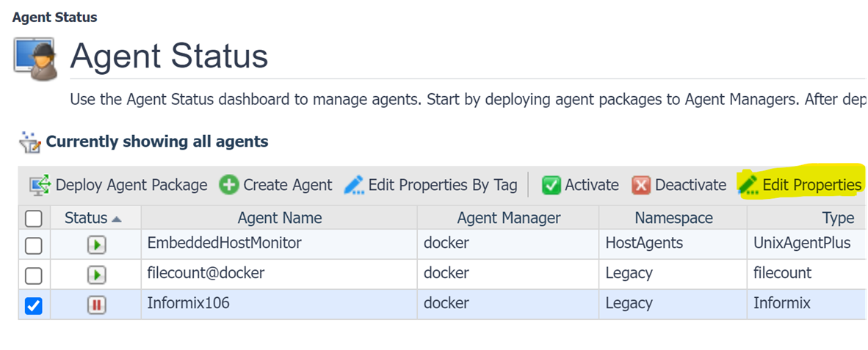
Task: Click running status icon for filecount@docker
Action: click(x=96, y=275)
